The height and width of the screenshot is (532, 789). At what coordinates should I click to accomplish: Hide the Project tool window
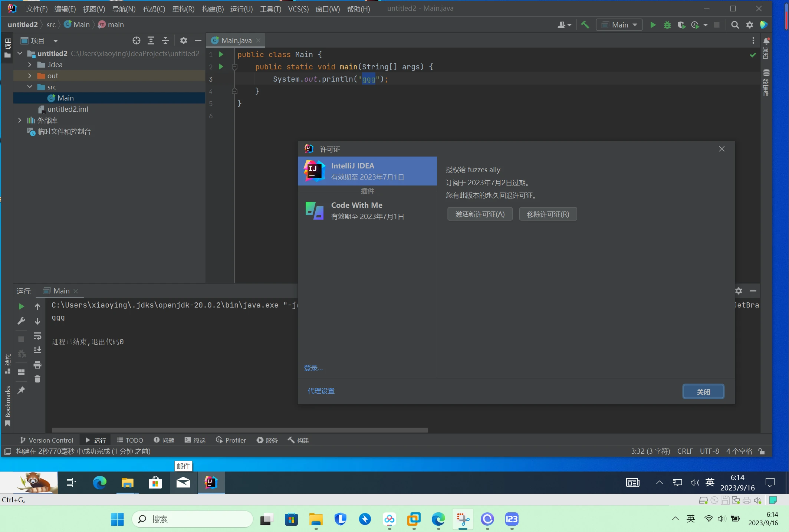pos(198,40)
